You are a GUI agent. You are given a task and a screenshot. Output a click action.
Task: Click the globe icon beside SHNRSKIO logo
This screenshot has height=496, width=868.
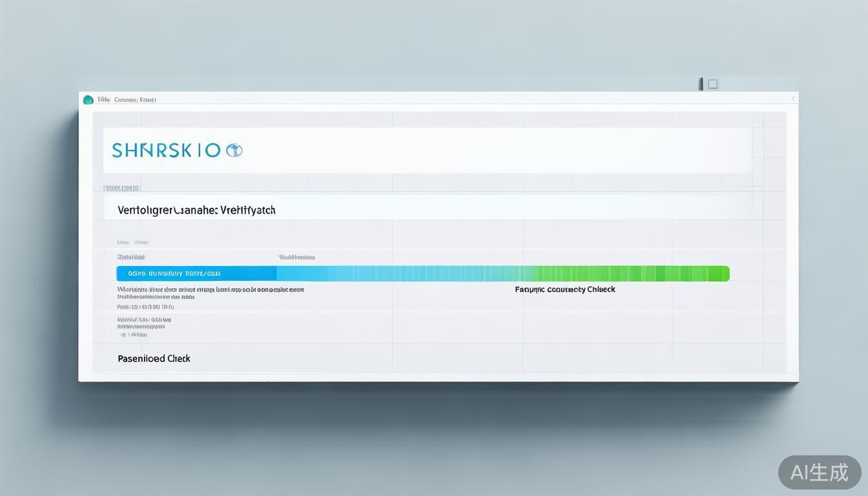[x=234, y=150]
